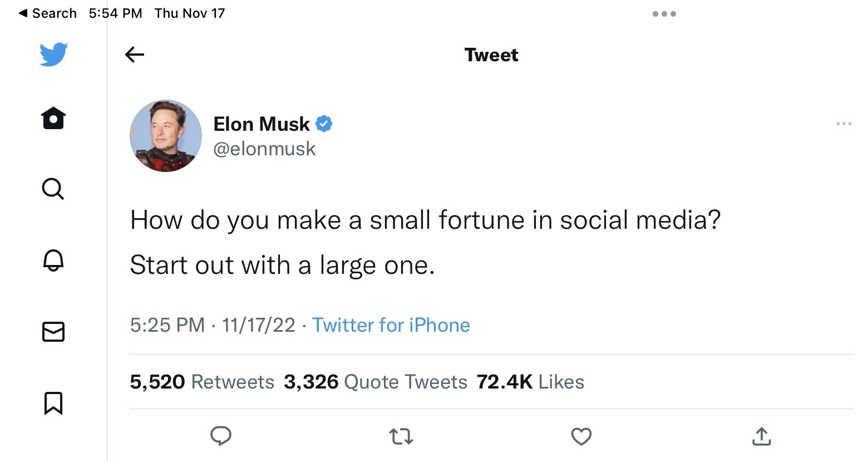868x462 pixels.
Task: Share the tweet
Action: [762, 436]
